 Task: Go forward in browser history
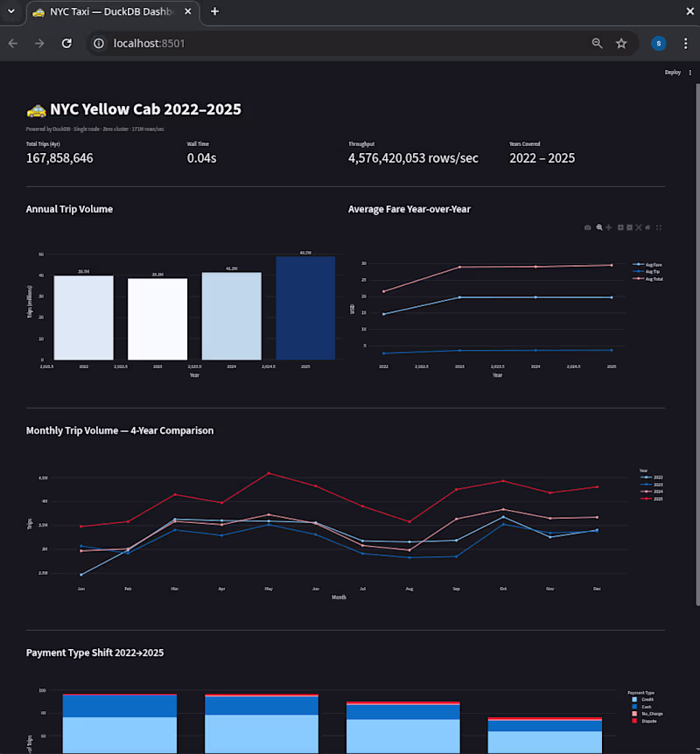click(39, 43)
